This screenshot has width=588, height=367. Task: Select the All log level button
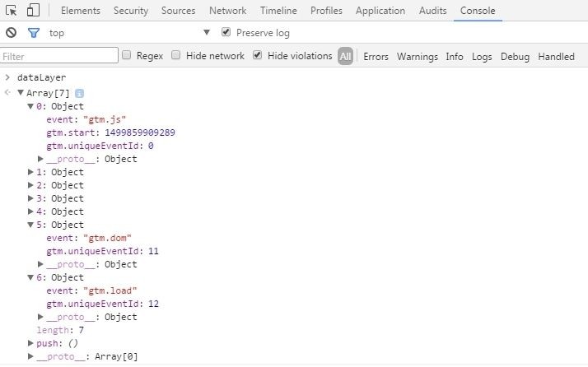[x=345, y=56]
